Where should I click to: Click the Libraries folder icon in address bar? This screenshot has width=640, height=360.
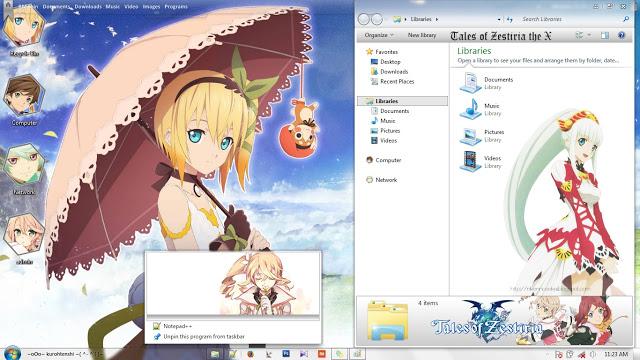coord(397,19)
